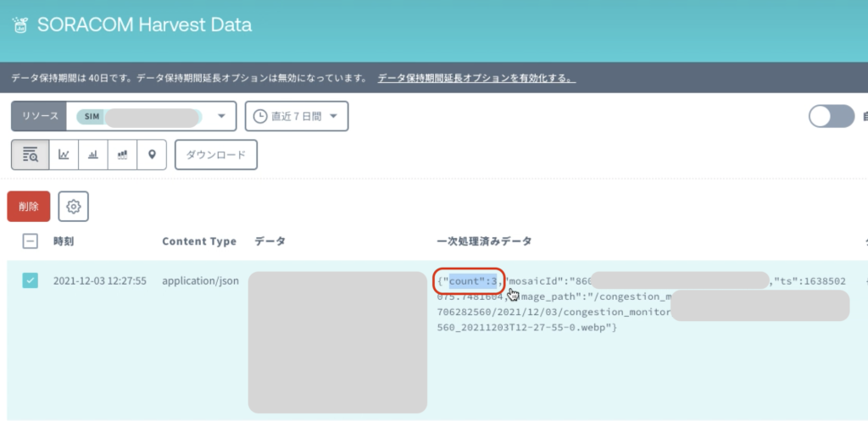Open the 直近７日間 time range dropdown
The width and height of the screenshot is (868, 421).
click(x=297, y=116)
